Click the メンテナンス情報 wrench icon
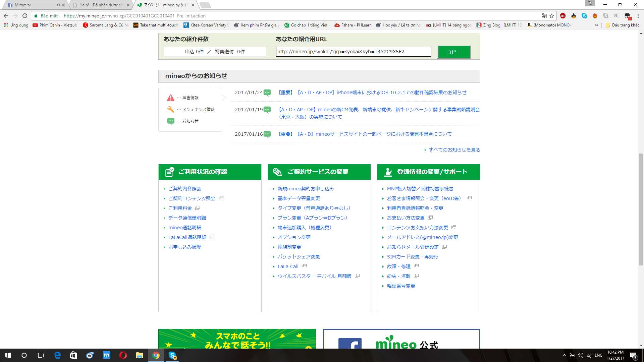 [171, 109]
